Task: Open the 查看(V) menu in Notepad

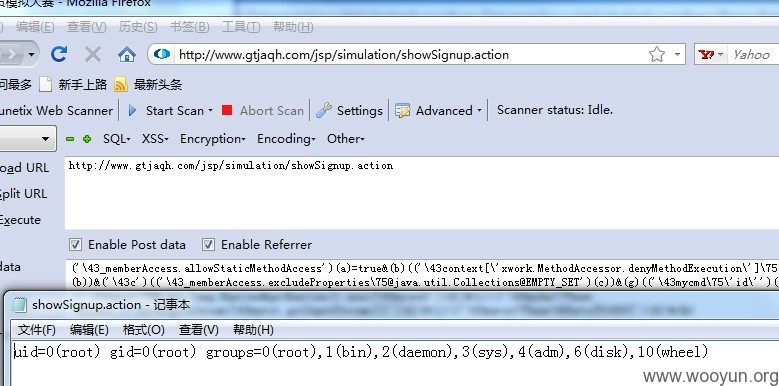Action: click(199, 329)
